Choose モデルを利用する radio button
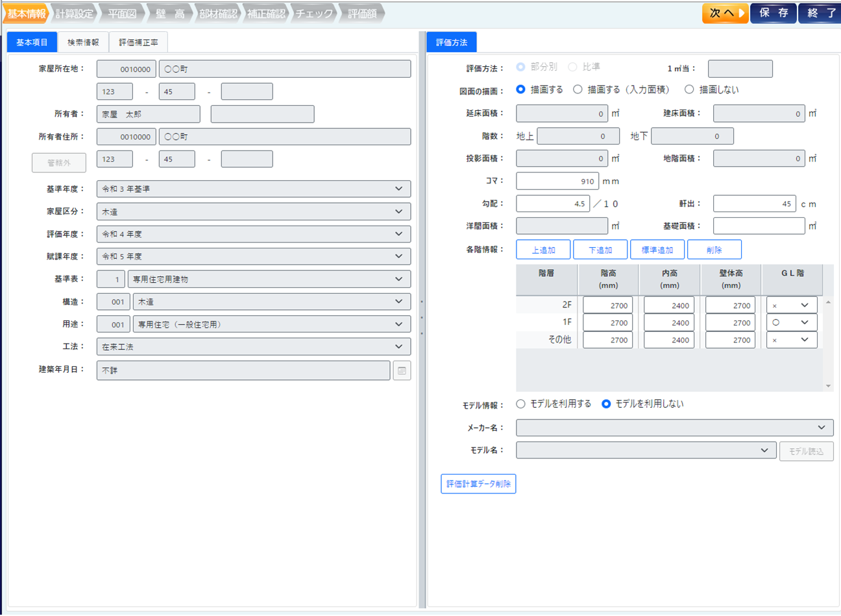 click(x=520, y=404)
